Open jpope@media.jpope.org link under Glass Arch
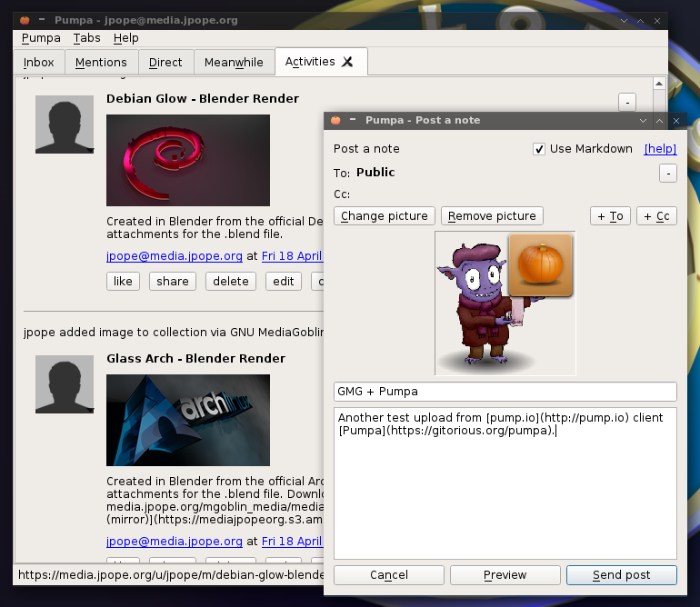 tap(175, 541)
